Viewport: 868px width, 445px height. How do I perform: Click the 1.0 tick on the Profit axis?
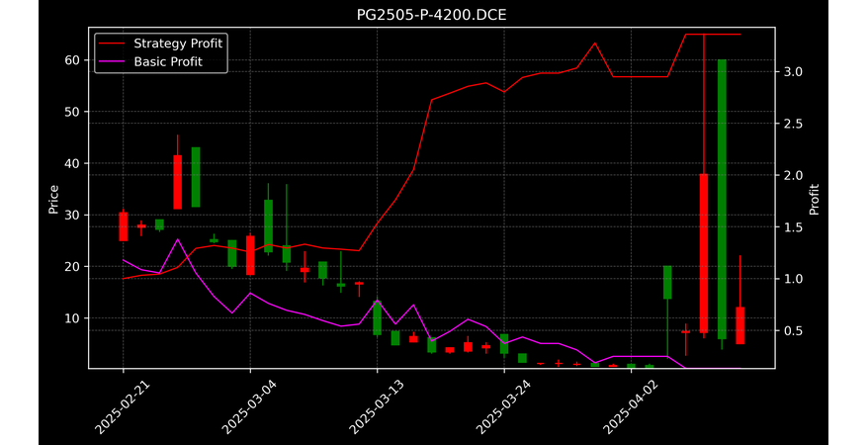792,279
